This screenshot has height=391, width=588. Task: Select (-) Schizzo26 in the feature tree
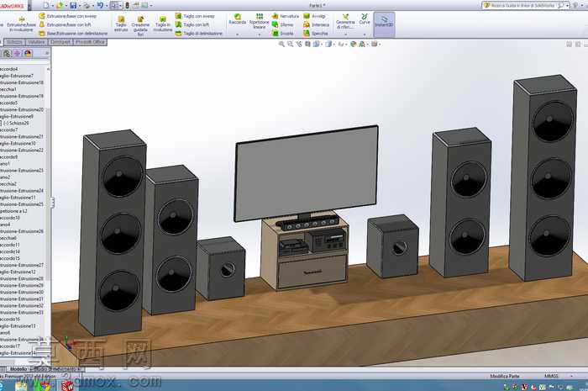(16, 123)
